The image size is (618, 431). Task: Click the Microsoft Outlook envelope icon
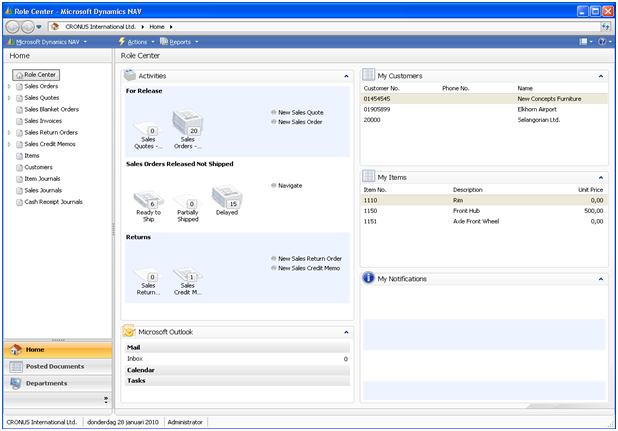pyautogui.click(x=129, y=331)
